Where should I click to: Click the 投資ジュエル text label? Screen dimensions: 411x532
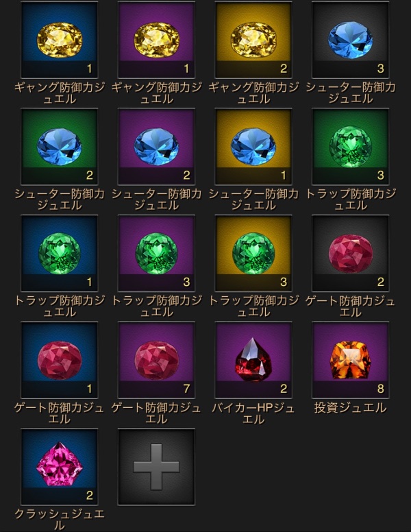coord(350,408)
